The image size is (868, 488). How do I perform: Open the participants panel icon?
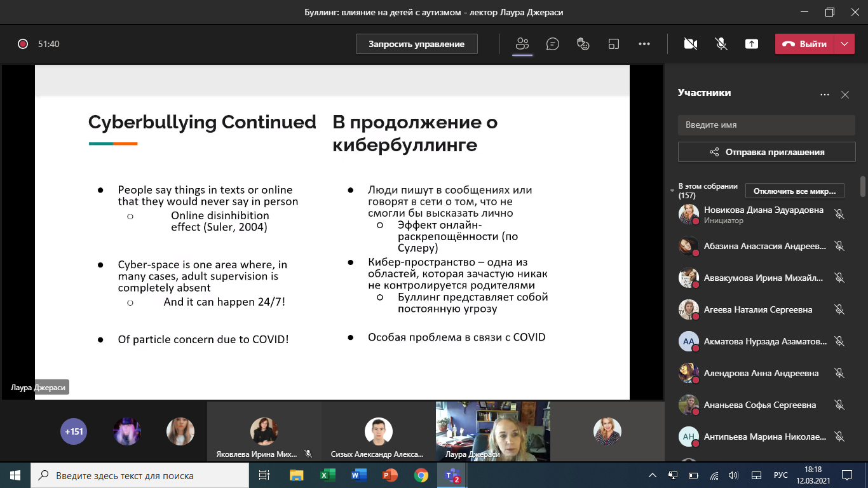[522, 44]
